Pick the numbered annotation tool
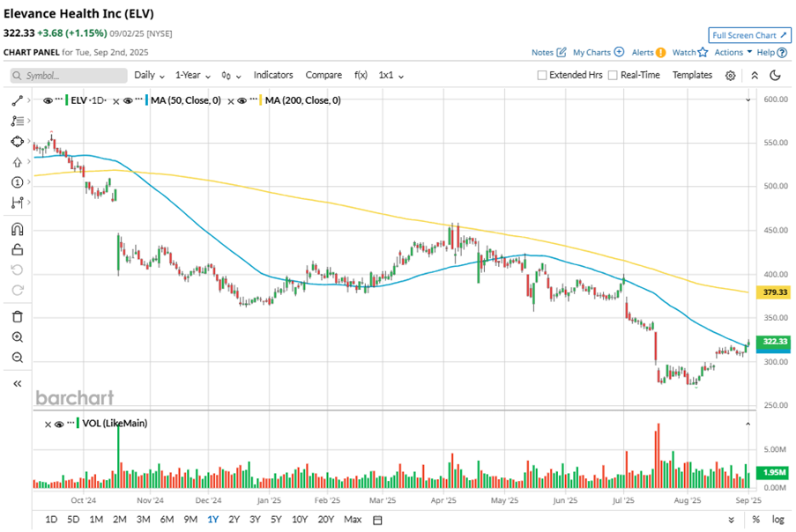This screenshot has width=796, height=532. [18, 182]
